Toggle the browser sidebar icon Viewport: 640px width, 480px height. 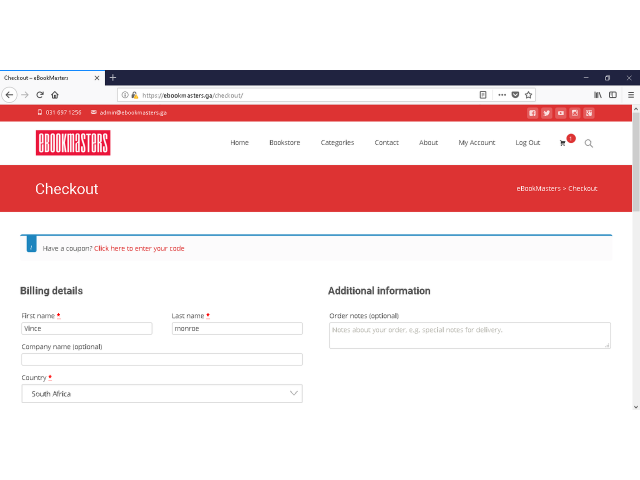pyautogui.click(x=613, y=95)
